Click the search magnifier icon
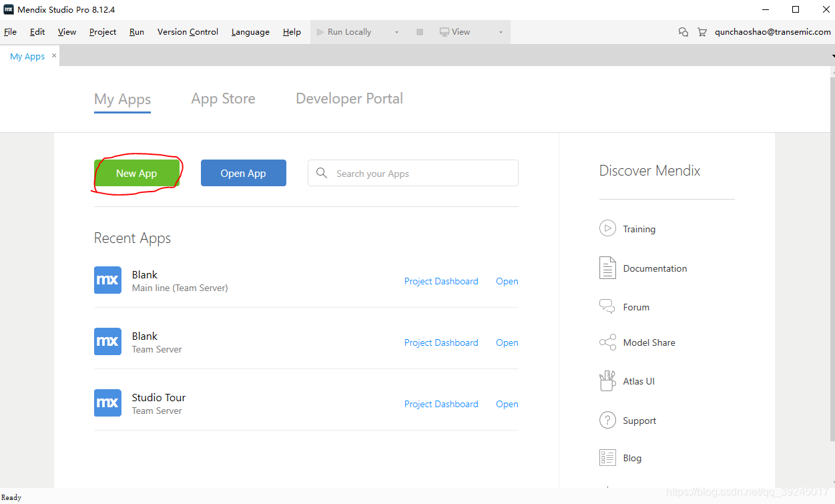Image resolution: width=835 pixels, height=504 pixels. (x=322, y=173)
